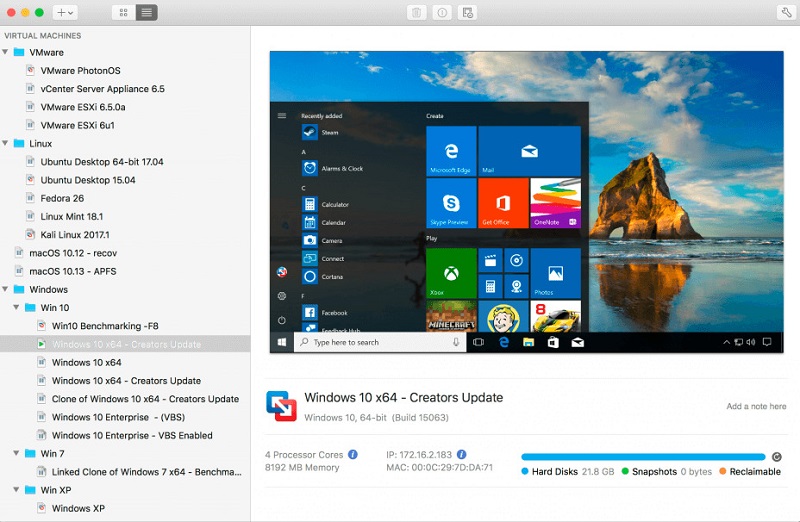
Task: Click the Reclaimable orange legend dot
Action: [722, 471]
